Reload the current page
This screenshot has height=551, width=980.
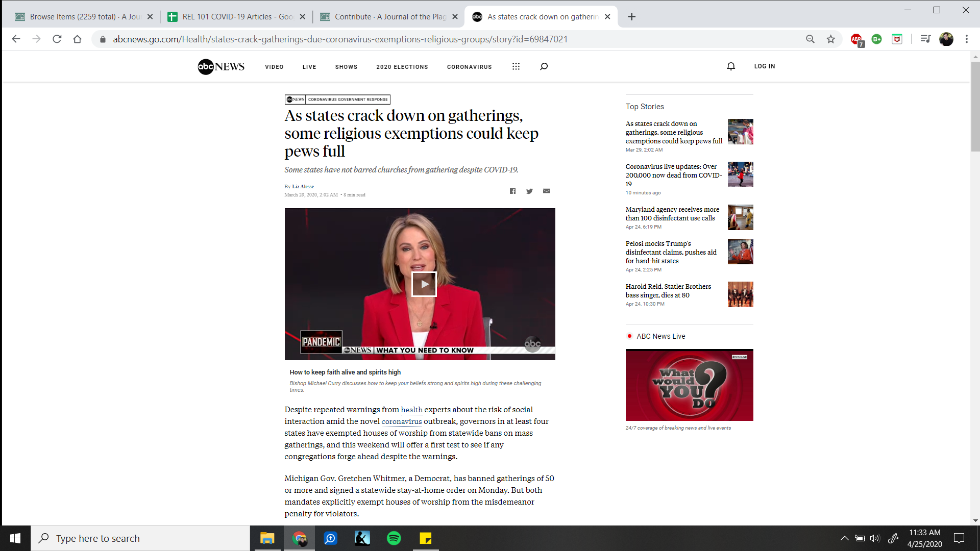57,39
